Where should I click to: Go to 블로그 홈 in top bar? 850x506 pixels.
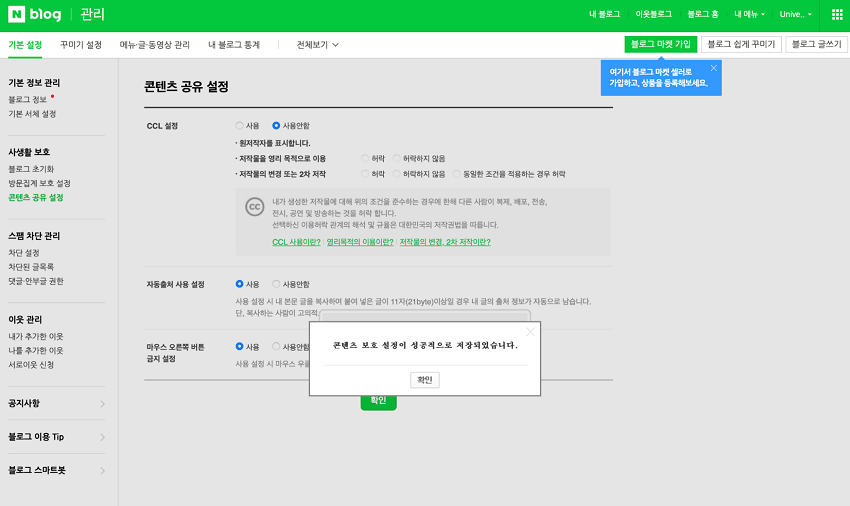pyautogui.click(x=703, y=15)
